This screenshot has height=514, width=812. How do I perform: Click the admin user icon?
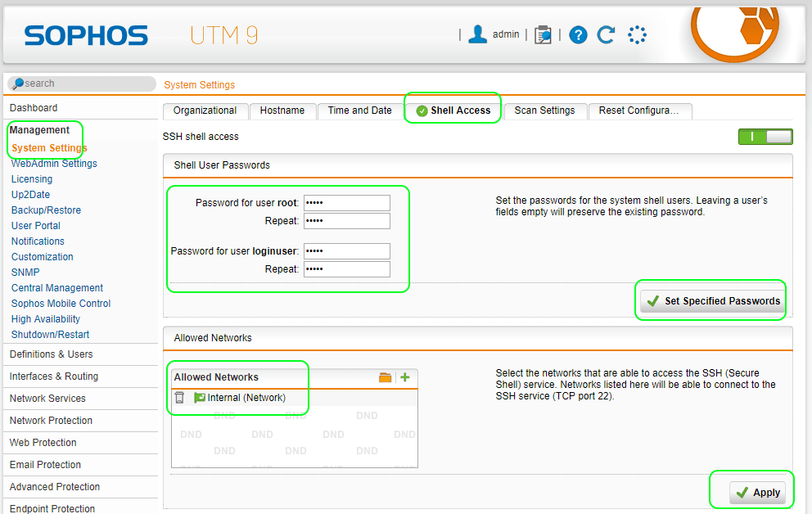point(477,34)
